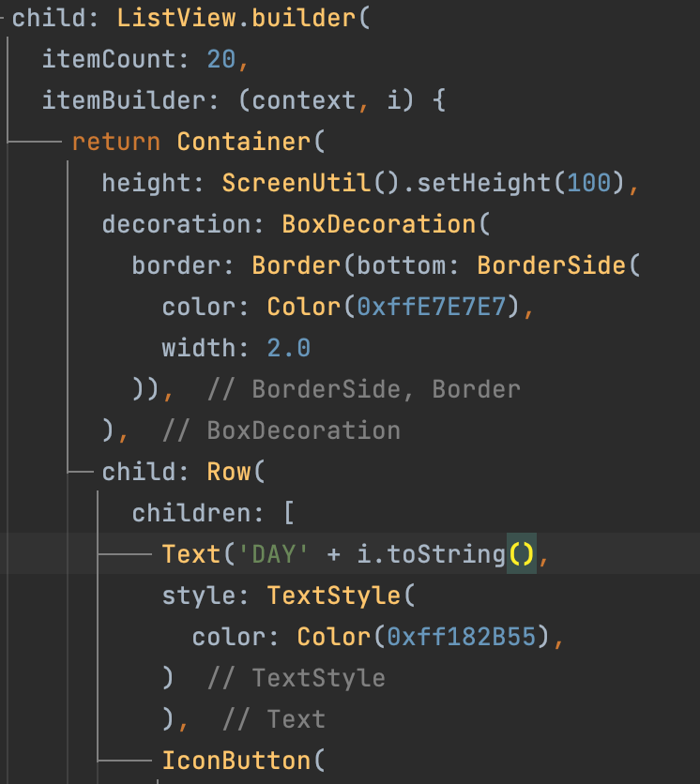Click the width value 2.0
Viewport: 700px width, 784px height.
point(289,348)
